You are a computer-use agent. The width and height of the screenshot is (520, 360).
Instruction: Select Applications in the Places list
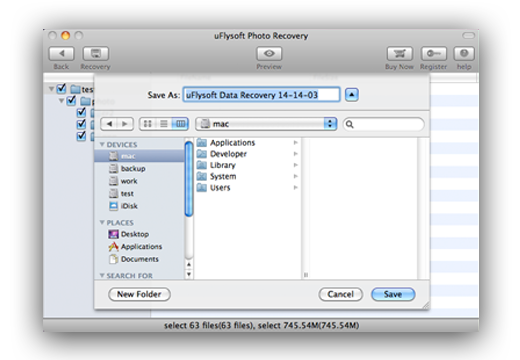139,247
